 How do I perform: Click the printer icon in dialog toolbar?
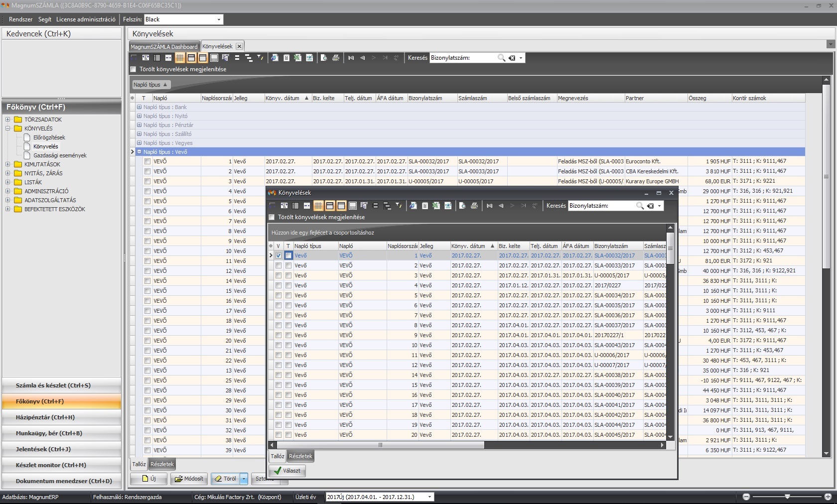pyautogui.click(x=474, y=206)
